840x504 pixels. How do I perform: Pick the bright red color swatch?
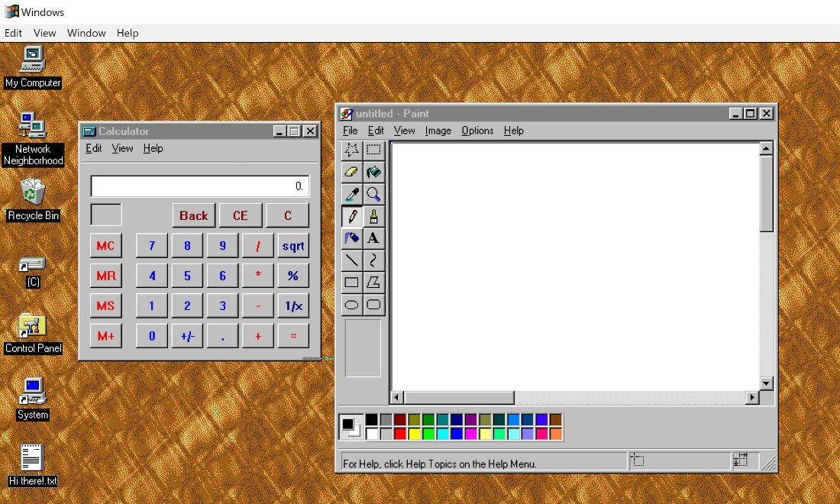400,434
